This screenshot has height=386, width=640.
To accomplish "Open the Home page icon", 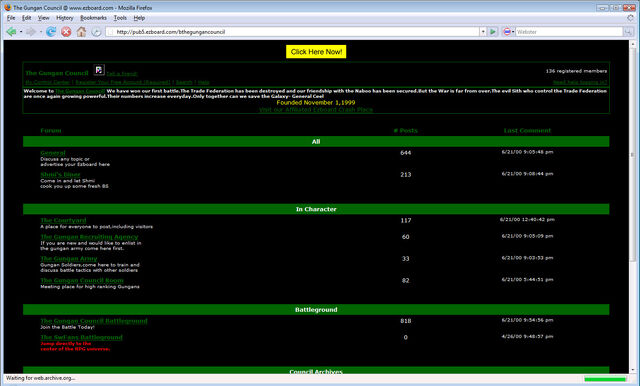I will [81, 31].
